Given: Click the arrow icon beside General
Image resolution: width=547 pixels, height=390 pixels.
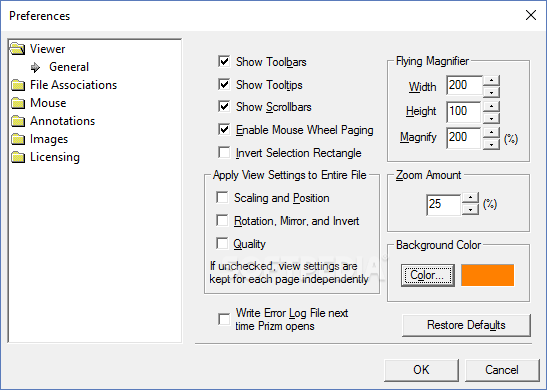Looking at the screenshot, I should 36,67.
